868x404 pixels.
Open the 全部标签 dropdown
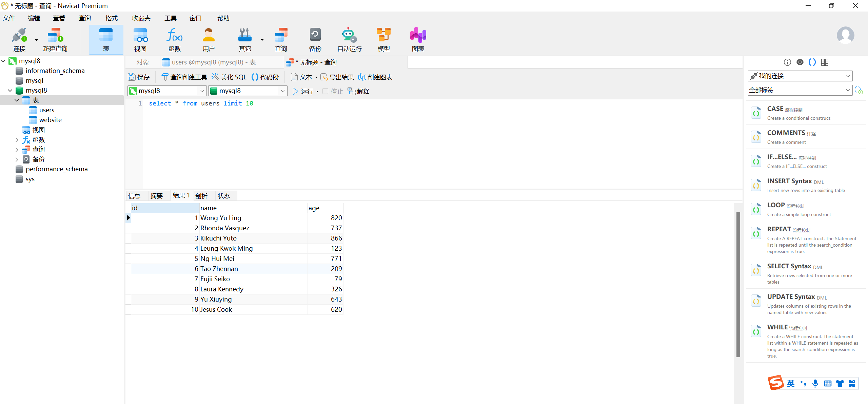(800, 90)
